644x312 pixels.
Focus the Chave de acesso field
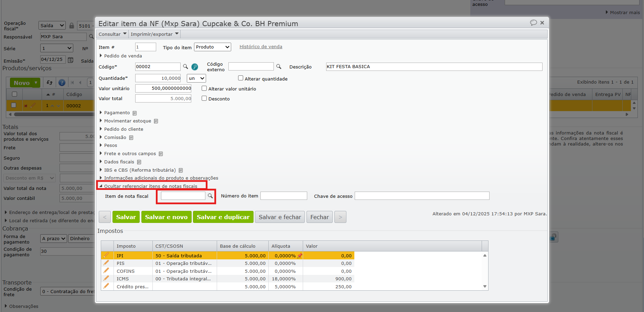(x=422, y=196)
